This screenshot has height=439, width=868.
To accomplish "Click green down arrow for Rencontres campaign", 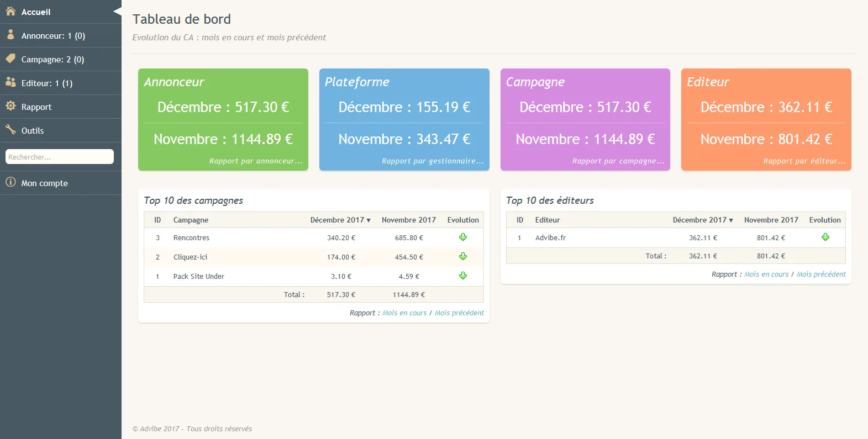I will tap(463, 237).
